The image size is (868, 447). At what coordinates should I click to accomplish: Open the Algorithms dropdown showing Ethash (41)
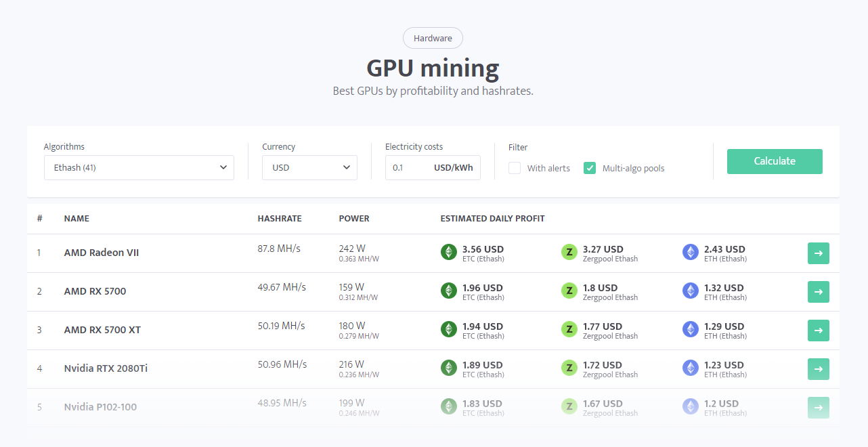pyautogui.click(x=139, y=167)
